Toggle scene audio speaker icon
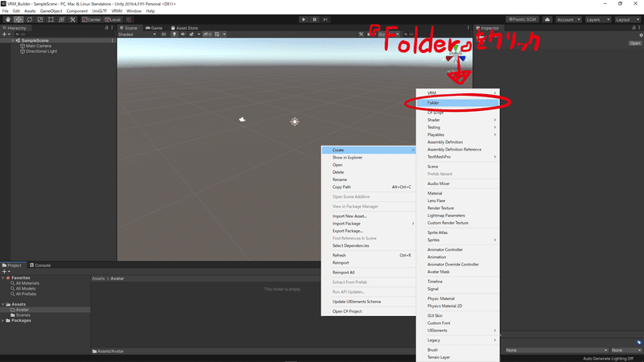The image size is (644, 362). pos(184,35)
